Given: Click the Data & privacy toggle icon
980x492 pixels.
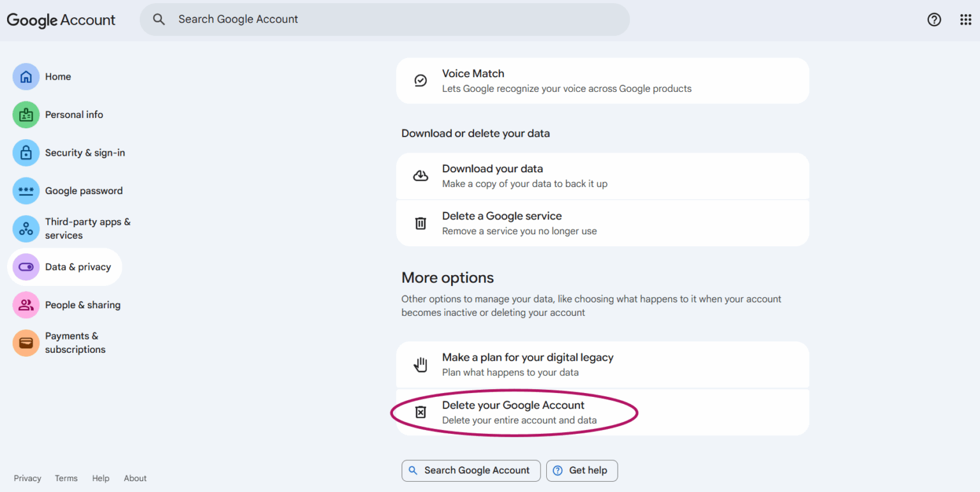Looking at the screenshot, I should pos(26,267).
